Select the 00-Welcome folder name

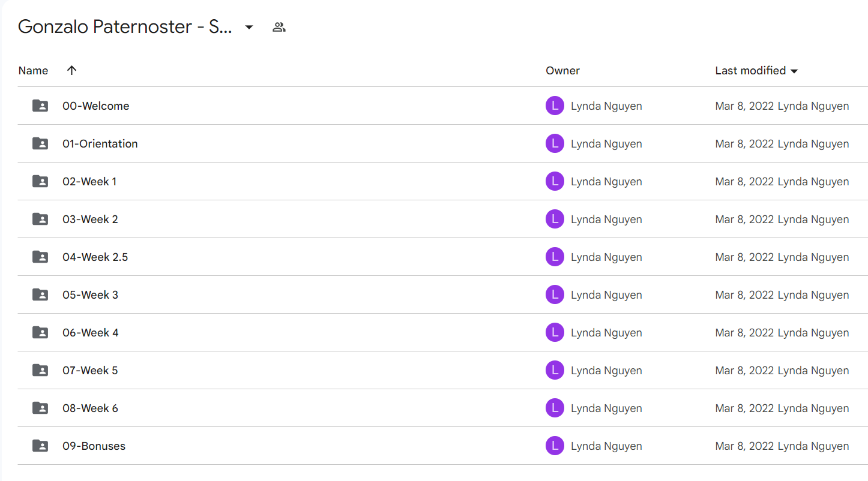point(96,106)
